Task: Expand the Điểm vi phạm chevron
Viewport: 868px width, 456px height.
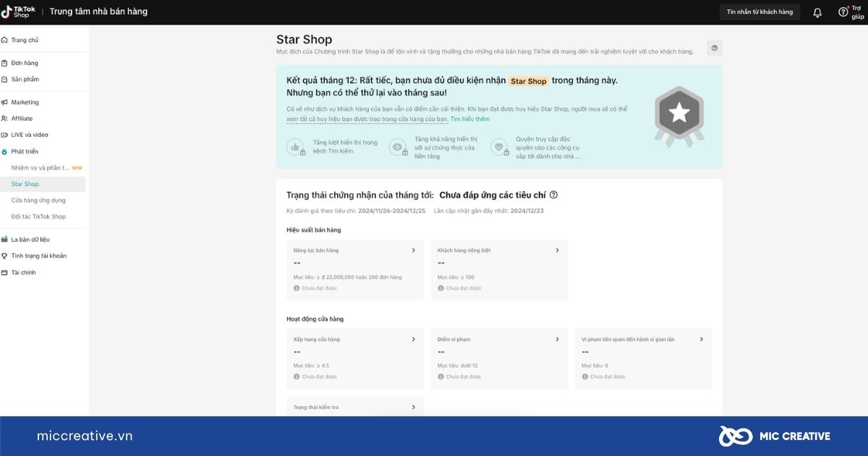Action: 557,339
